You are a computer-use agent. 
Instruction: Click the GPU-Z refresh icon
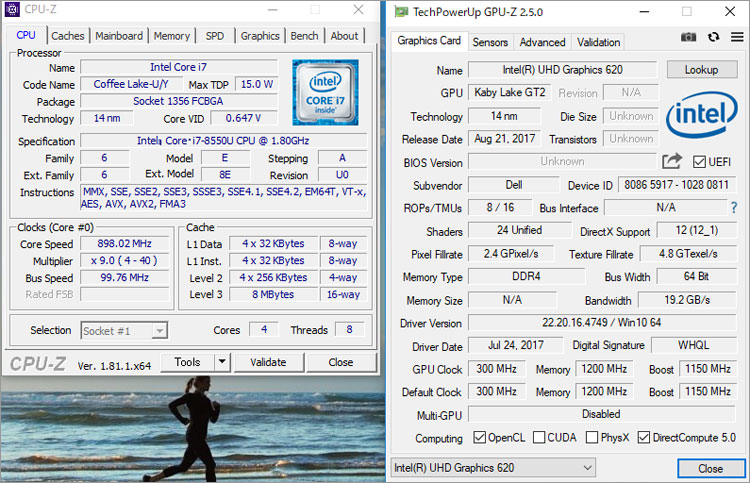tap(714, 37)
